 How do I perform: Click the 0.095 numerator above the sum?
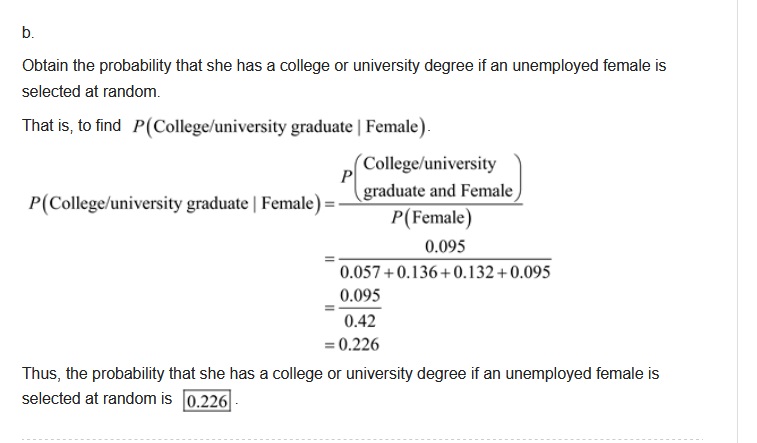(444, 247)
